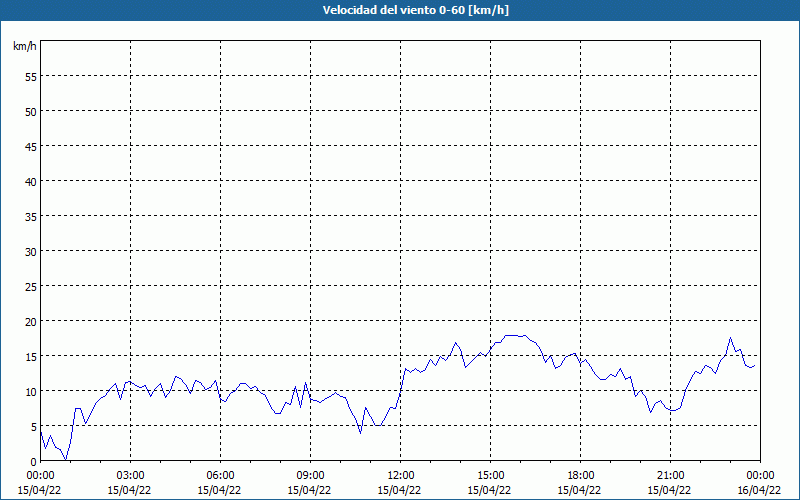Click the y-axis value 15

31,357
